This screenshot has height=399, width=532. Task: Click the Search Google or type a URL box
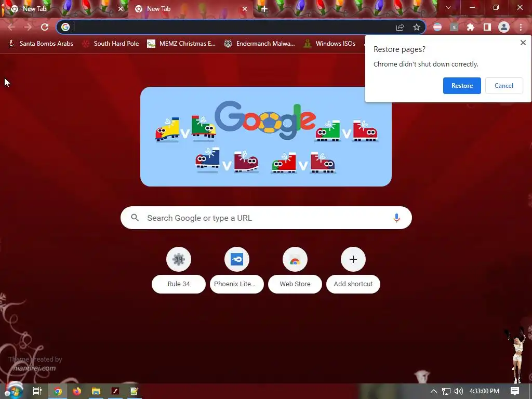tap(266, 218)
